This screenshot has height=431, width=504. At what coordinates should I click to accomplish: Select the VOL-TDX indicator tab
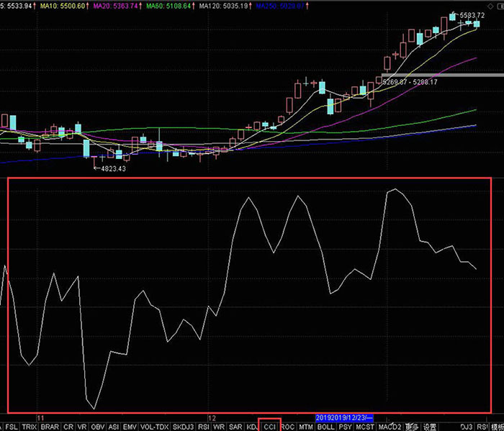[154, 427]
